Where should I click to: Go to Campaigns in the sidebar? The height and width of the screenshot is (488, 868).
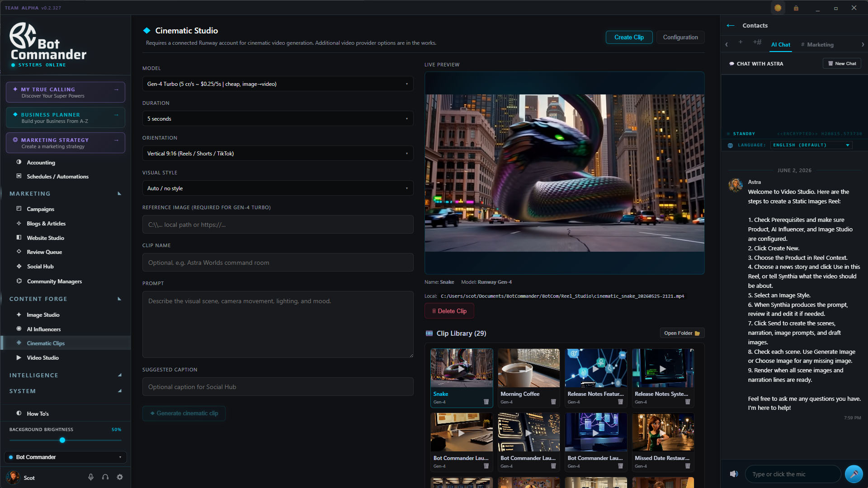40,209
